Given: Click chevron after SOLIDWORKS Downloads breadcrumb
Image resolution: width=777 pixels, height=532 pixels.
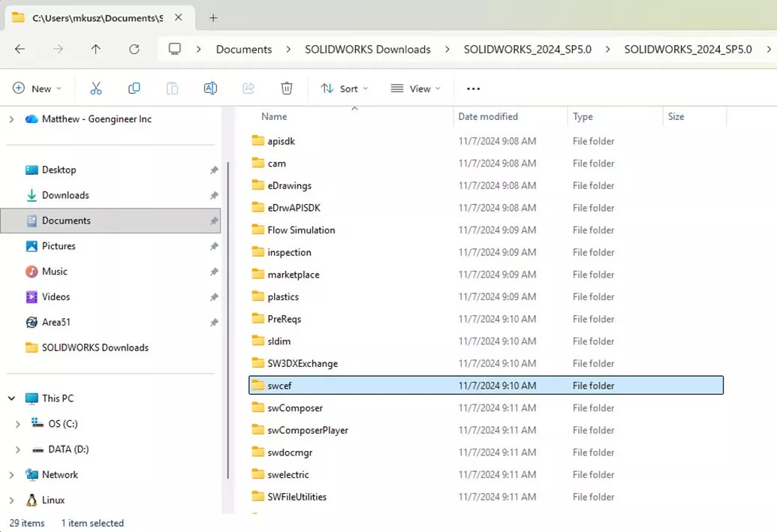Looking at the screenshot, I should 447,49.
